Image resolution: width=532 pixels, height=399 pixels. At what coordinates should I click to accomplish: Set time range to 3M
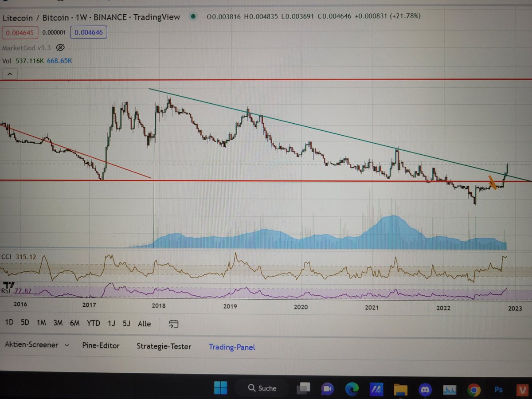coord(58,323)
